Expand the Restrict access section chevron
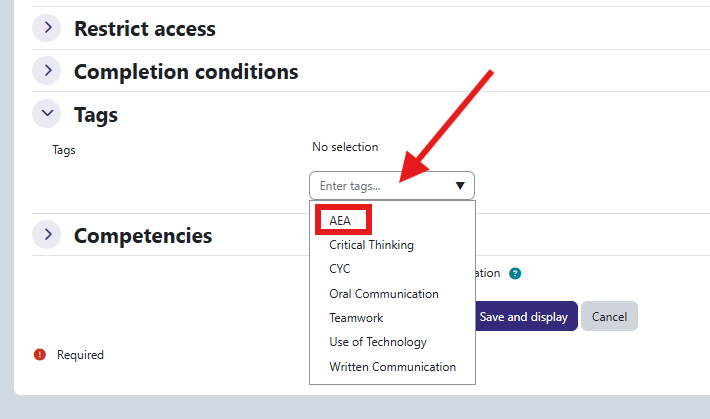Screen dimensions: 710x419 pos(47,28)
